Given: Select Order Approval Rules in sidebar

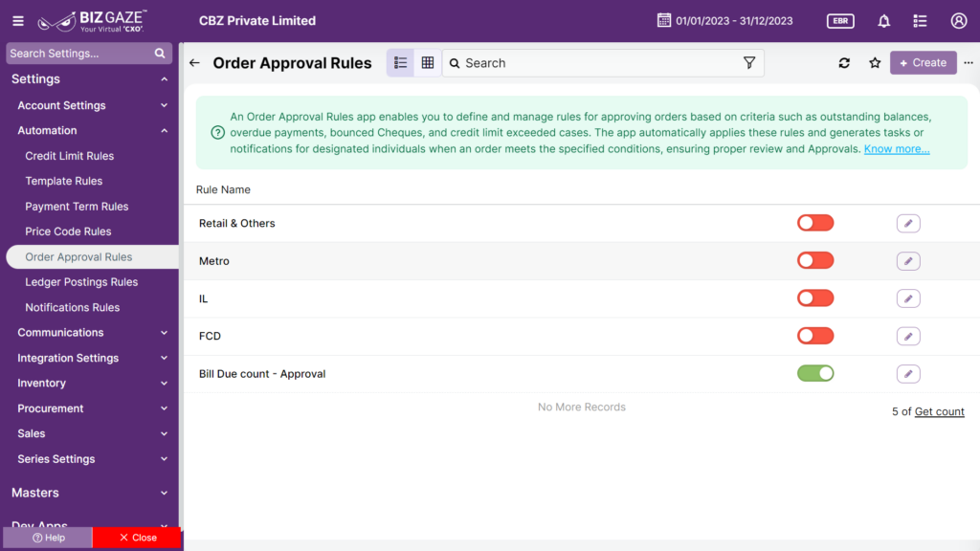Looking at the screenshot, I should click(x=93, y=256).
